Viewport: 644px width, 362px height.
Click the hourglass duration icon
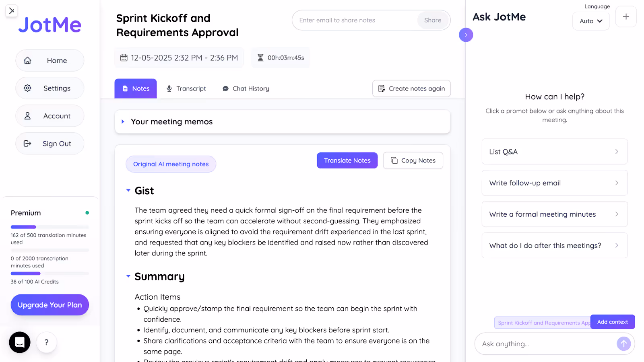(x=260, y=58)
